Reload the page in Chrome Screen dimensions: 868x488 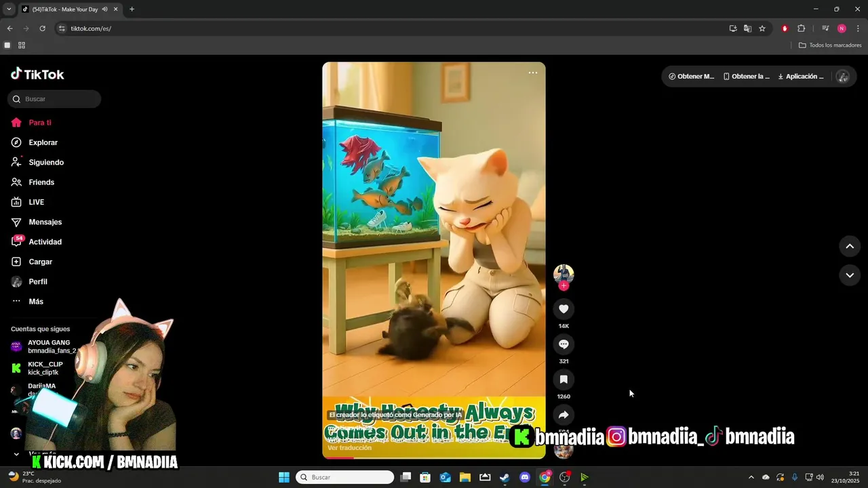[42, 28]
